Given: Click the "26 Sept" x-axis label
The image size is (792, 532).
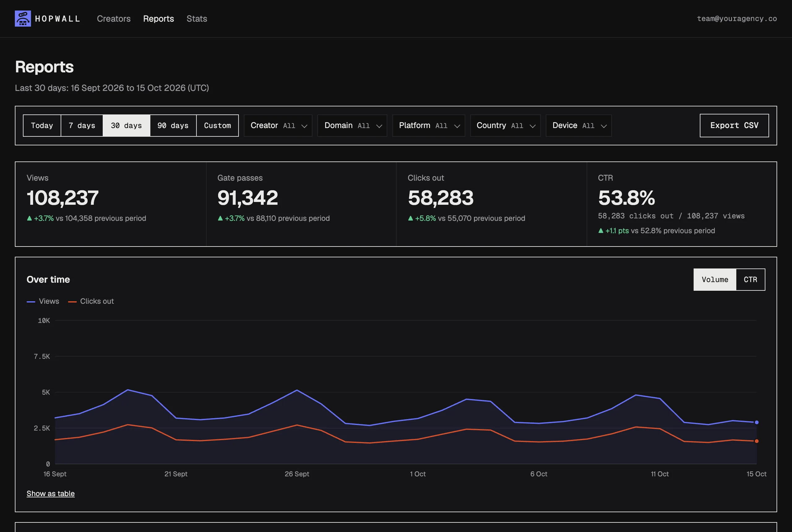Looking at the screenshot, I should 297,474.
